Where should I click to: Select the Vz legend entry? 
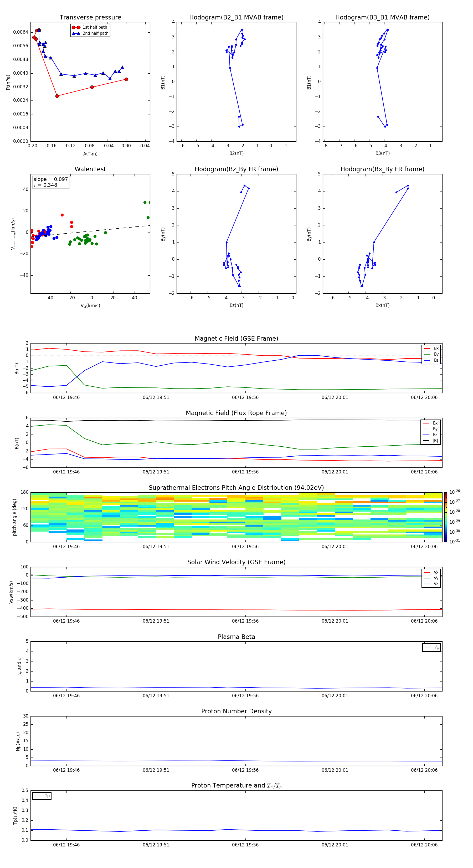pos(431,584)
